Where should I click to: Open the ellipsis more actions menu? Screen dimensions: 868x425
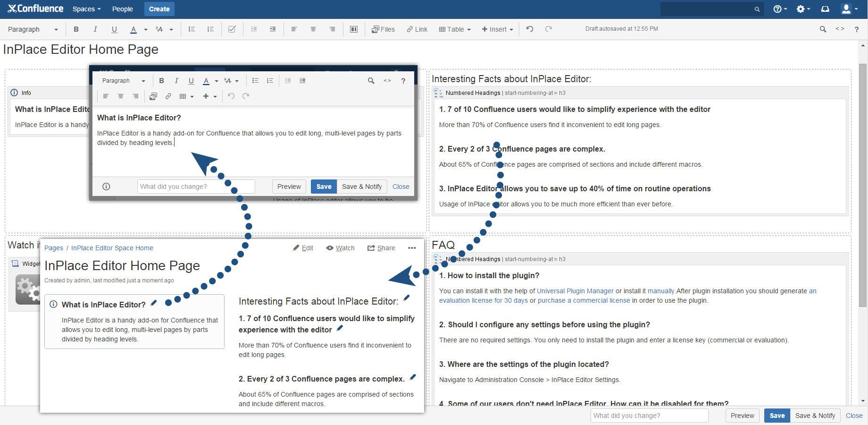[412, 248]
